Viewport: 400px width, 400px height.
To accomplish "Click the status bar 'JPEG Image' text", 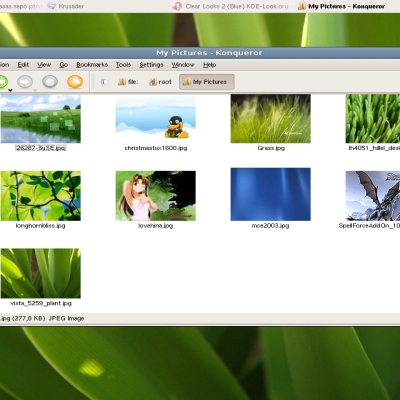I will [66, 318].
